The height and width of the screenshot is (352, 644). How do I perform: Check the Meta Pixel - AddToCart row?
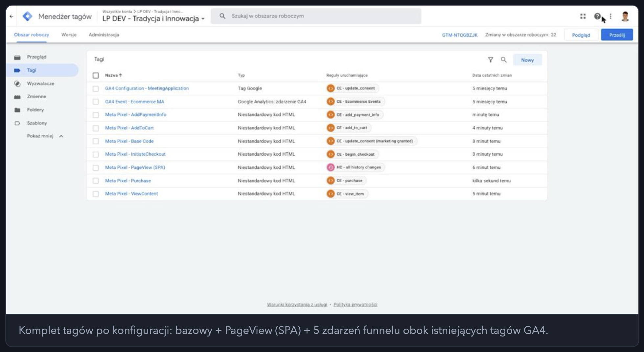[96, 128]
